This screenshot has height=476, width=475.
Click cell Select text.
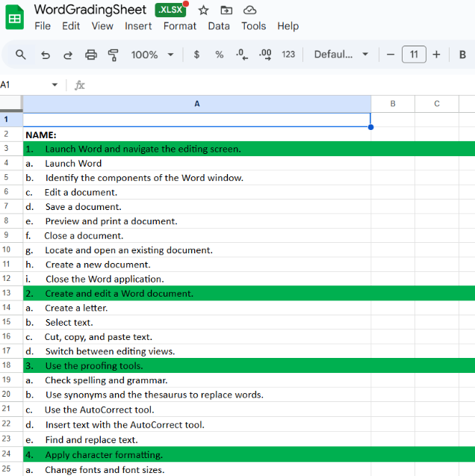click(x=197, y=322)
